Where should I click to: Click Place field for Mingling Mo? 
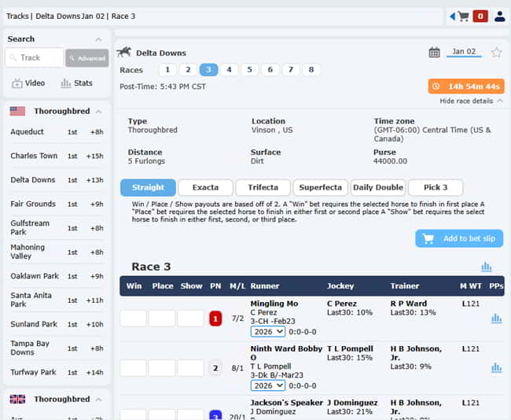tap(162, 319)
